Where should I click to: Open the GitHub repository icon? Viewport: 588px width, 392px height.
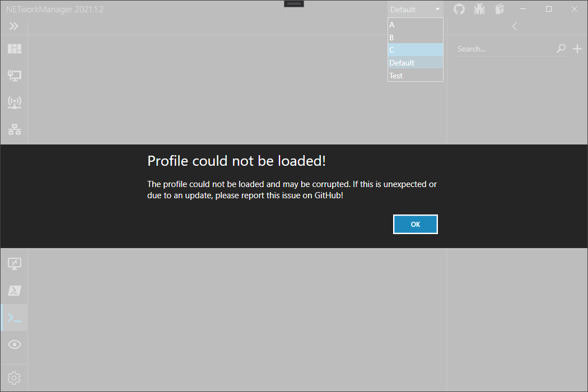[x=459, y=9]
